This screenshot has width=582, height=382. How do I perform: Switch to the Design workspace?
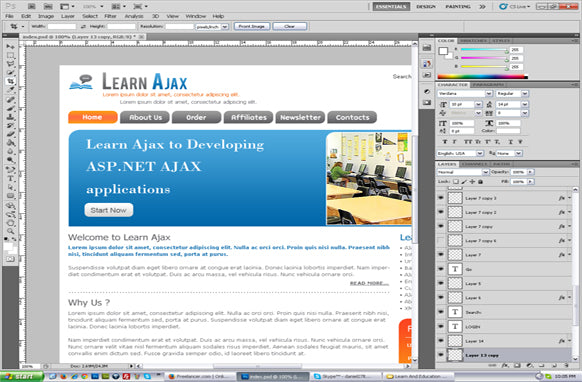click(426, 7)
